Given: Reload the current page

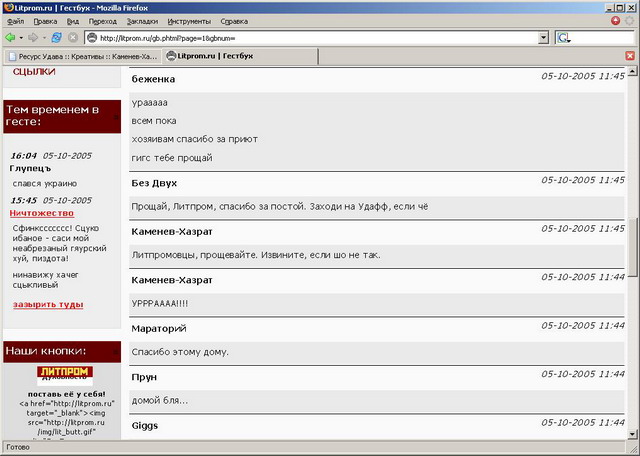Looking at the screenshot, I should (56, 37).
